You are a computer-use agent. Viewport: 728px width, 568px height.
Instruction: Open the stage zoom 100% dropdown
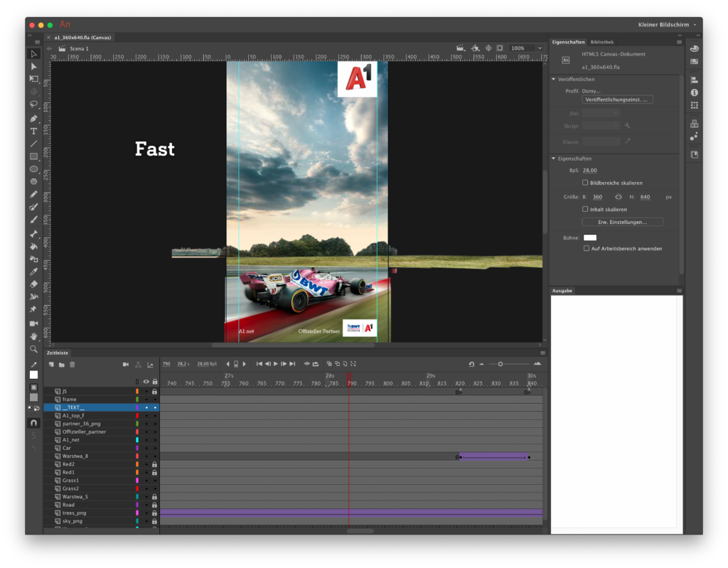coord(540,48)
